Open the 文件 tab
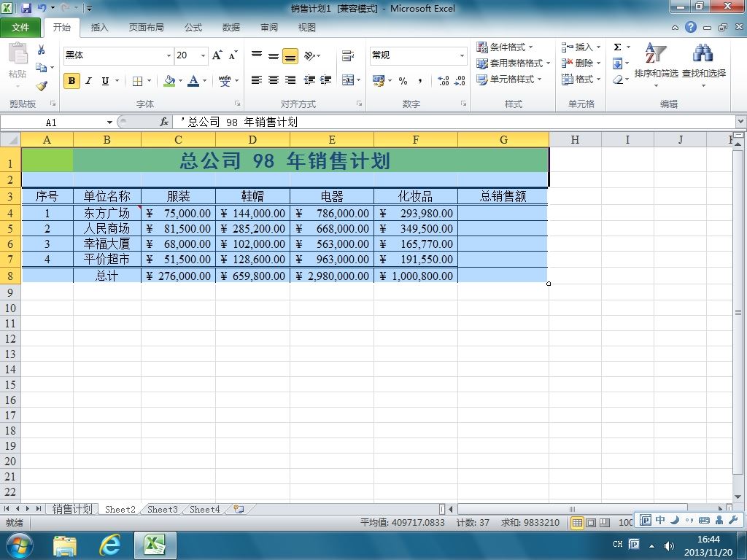Viewport: 747px width, 560px height. pos(20,28)
